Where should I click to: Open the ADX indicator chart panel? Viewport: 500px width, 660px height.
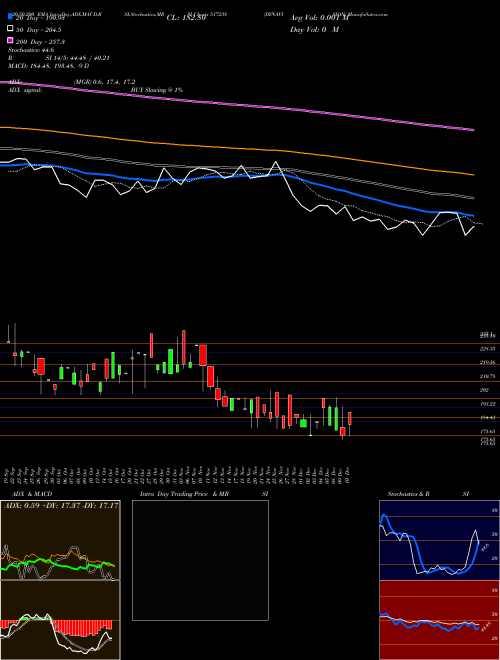(60, 540)
